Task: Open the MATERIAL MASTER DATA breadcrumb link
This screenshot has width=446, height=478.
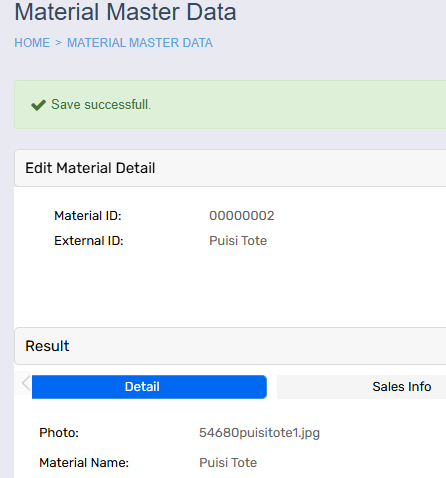Action: click(140, 43)
